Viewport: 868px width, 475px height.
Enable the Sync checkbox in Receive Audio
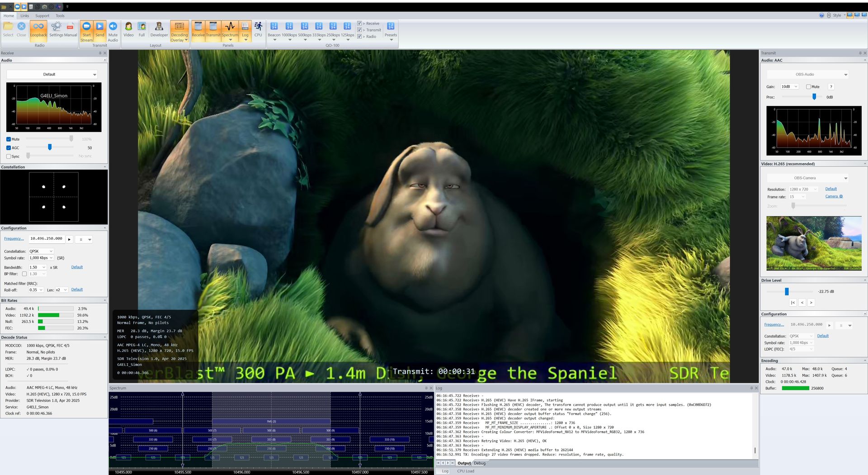click(8, 156)
